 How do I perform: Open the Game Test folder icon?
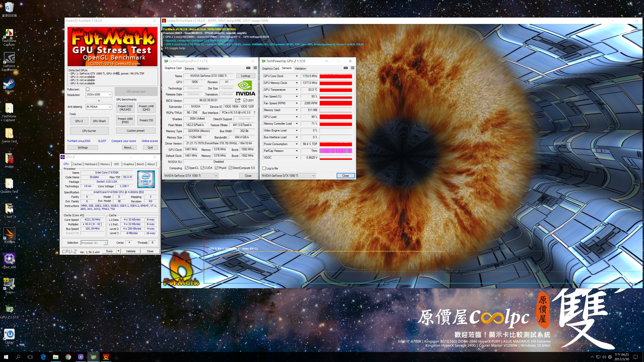[9, 135]
